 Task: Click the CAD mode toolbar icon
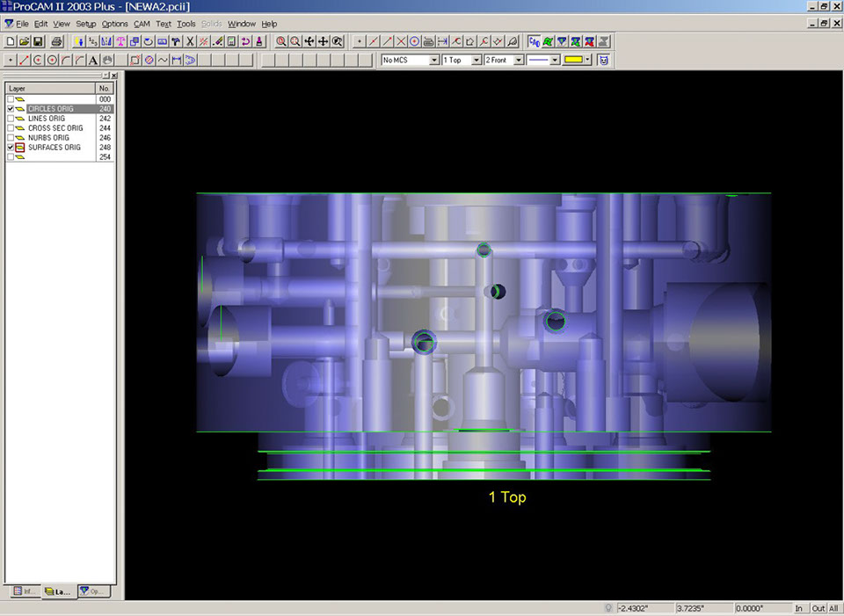[x=534, y=41]
